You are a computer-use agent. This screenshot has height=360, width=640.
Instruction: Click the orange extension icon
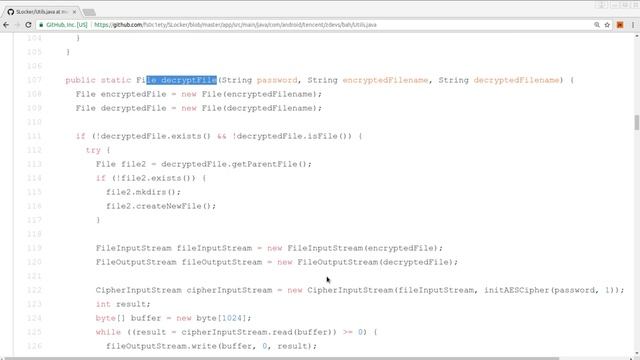click(x=620, y=25)
